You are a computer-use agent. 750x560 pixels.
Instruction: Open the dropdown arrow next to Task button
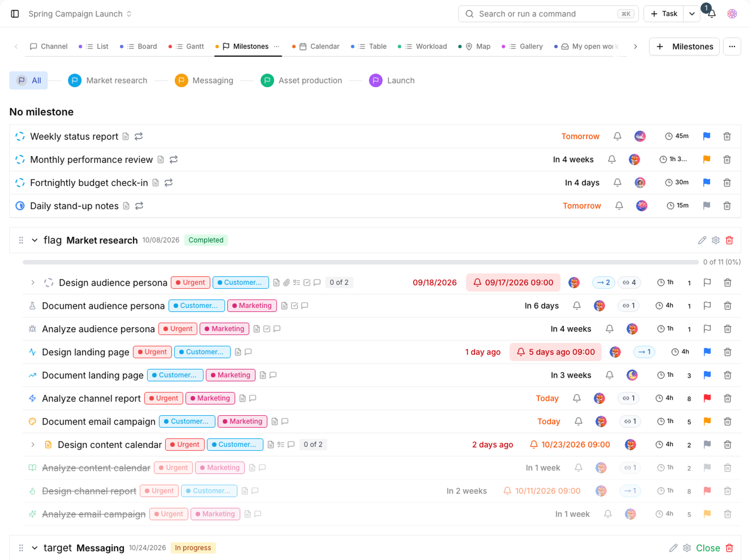tap(692, 14)
